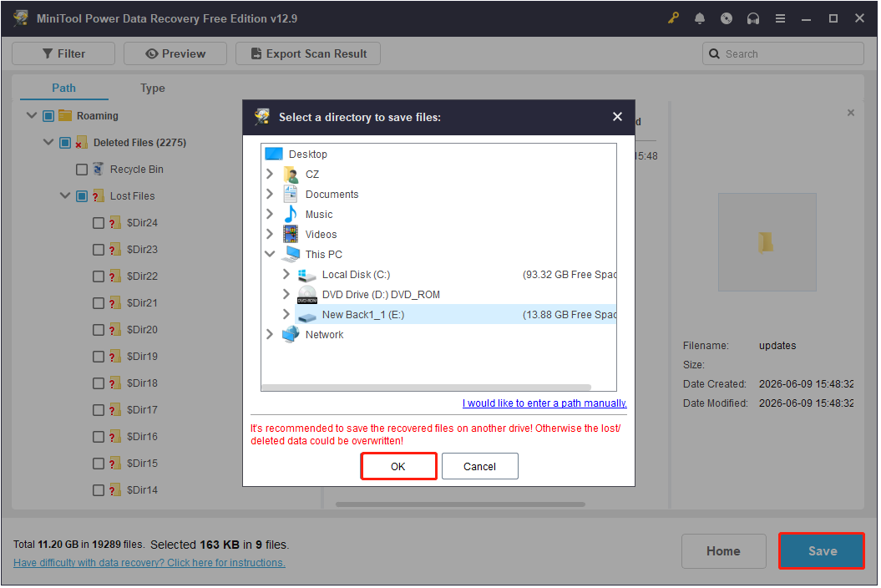This screenshot has height=588, width=881.
Task: Switch to the Type tab
Action: click(153, 89)
